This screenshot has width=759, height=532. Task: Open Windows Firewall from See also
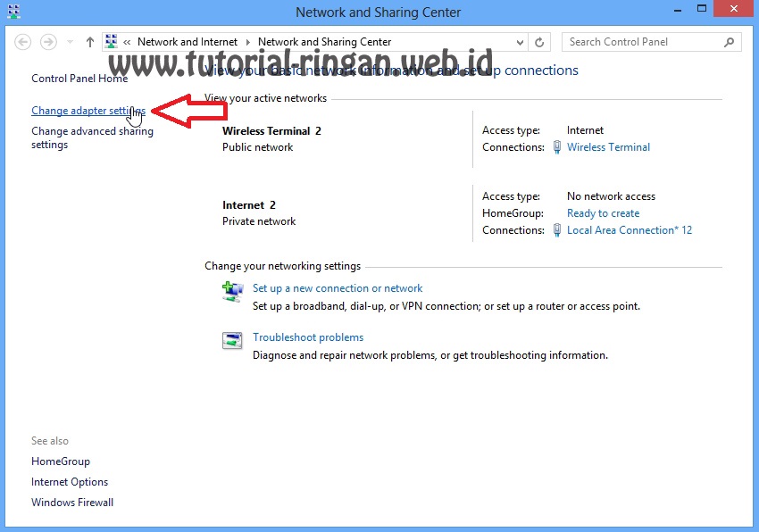pyautogui.click(x=71, y=502)
